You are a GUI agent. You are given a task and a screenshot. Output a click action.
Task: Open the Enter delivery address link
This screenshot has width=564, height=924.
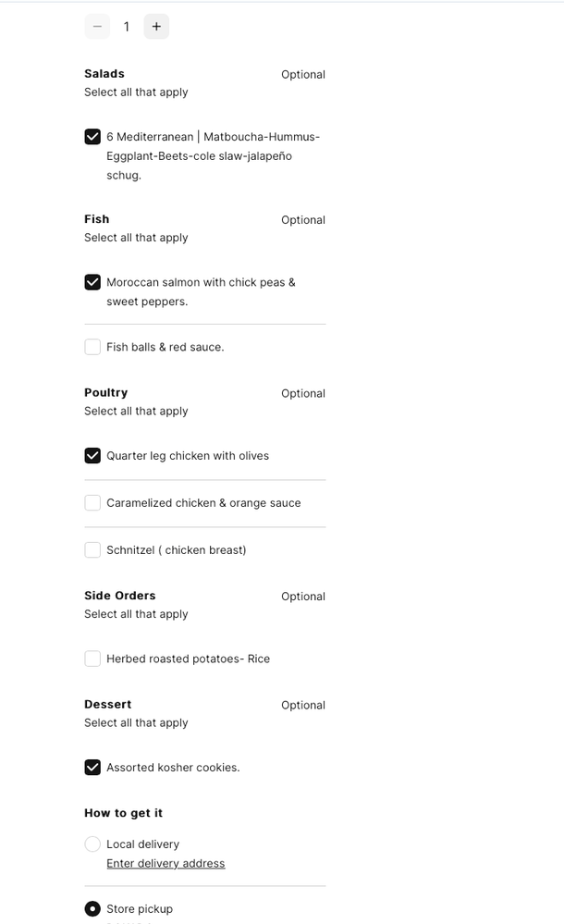(166, 863)
